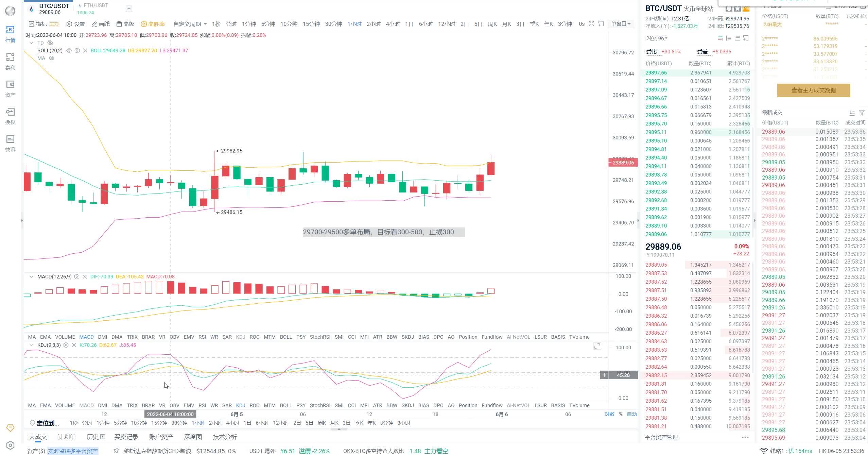Image resolution: width=868 pixels, height=455 pixels.
Task: Switch to the 4小时 timeframe
Action: 393,24
